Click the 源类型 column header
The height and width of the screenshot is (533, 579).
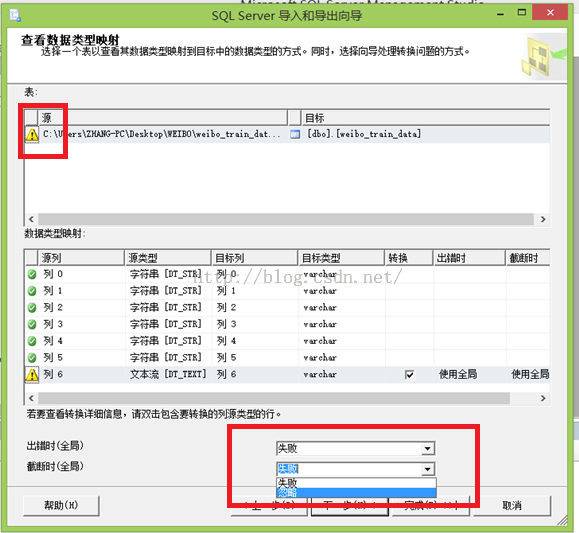tap(168, 258)
